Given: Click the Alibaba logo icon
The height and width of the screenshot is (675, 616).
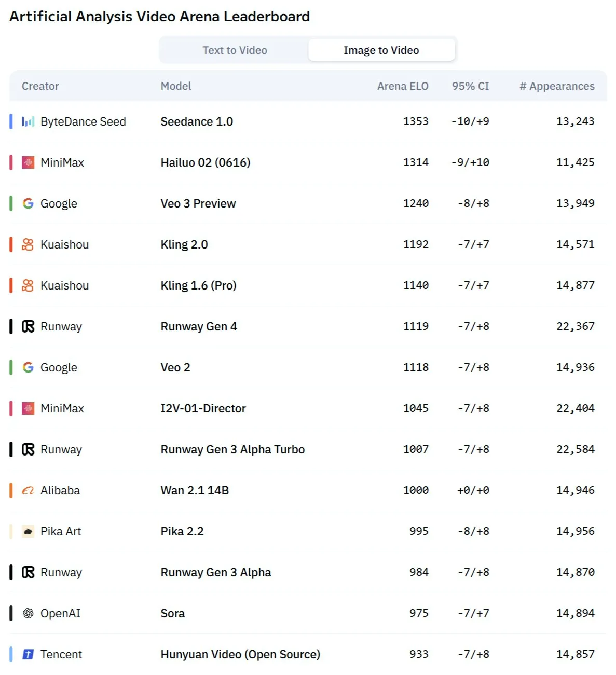Looking at the screenshot, I should tap(28, 490).
